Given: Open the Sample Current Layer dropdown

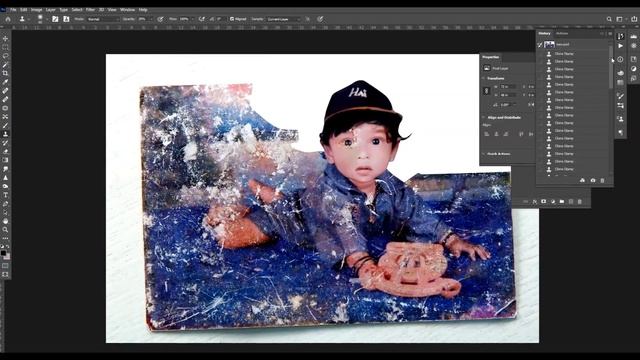Looking at the screenshot, I should pos(284,19).
